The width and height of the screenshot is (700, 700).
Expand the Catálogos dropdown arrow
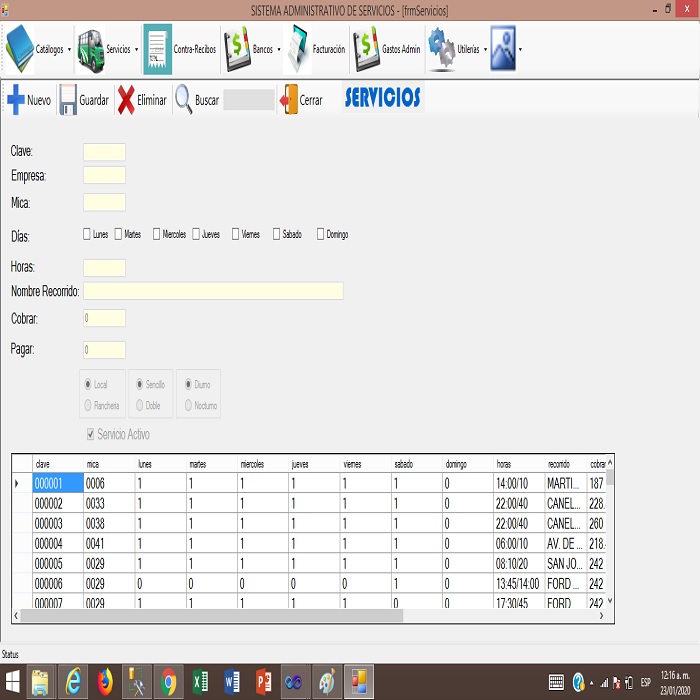click(69, 49)
